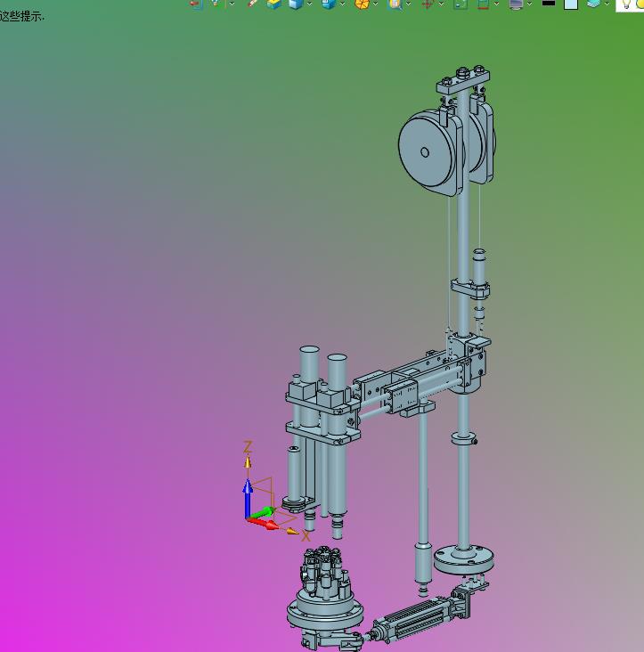Click the red arrow icon in the top toolbar
Image resolution: width=644 pixels, height=652 pixels.
(x=196, y=4)
